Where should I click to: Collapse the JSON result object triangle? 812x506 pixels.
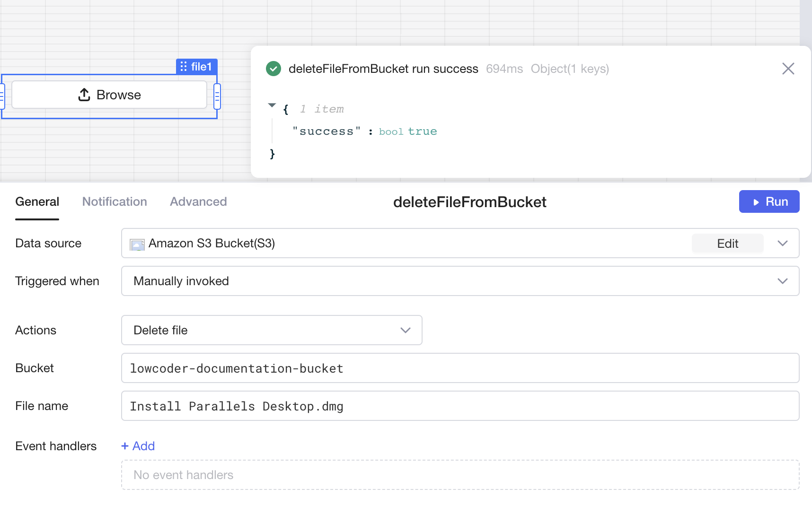pyautogui.click(x=272, y=105)
